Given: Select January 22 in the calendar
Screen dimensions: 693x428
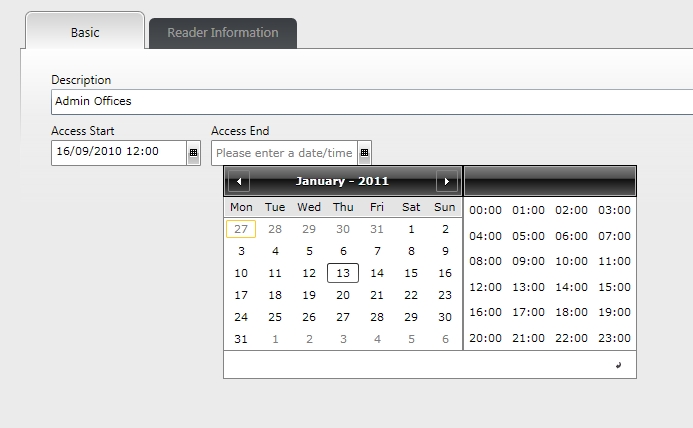Looking at the screenshot, I should [411, 295].
